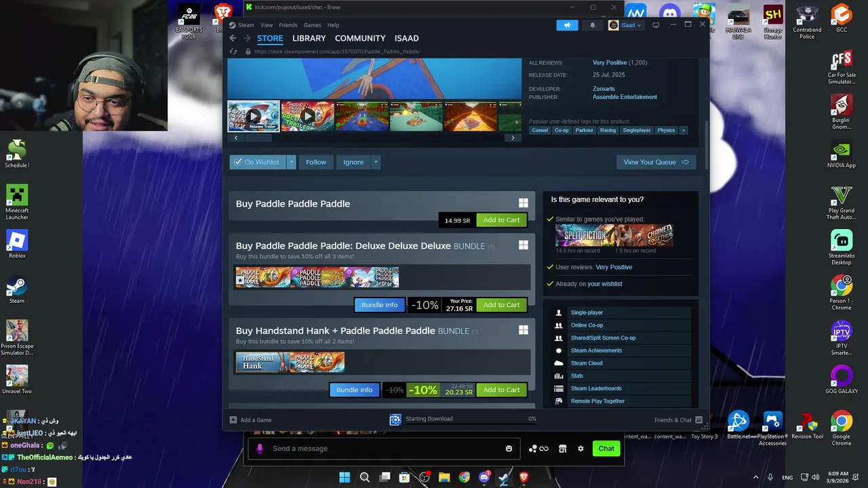Add the Handstand Hank bundle to cart

pyautogui.click(x=501, y=390)
